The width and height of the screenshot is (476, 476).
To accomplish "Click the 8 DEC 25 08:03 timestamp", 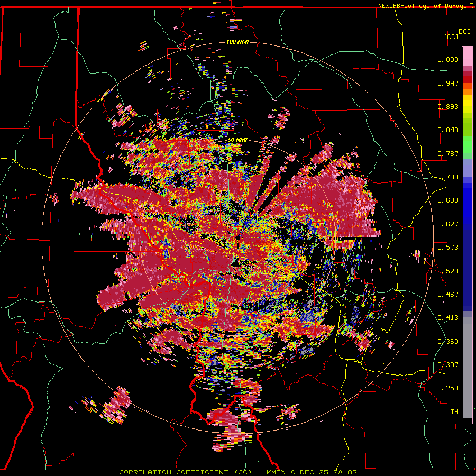I will 324,472.
